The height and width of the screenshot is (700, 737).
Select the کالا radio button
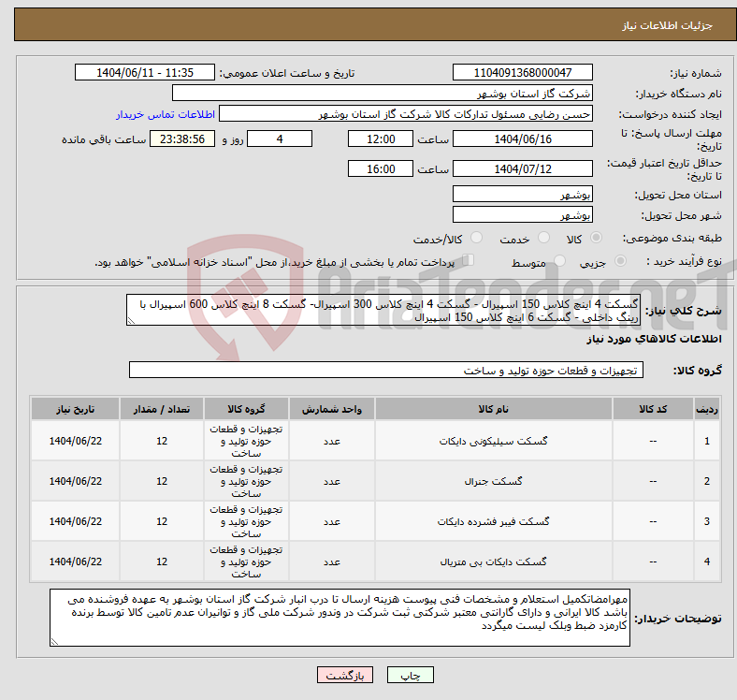pos(597,239)
